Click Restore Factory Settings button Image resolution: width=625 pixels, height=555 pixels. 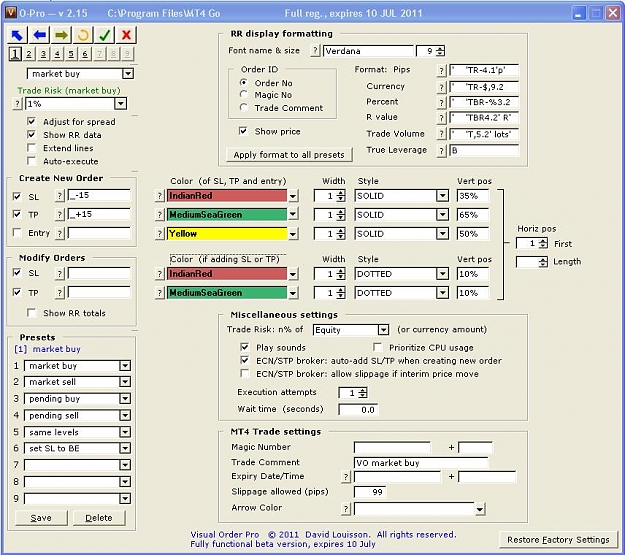pos(558,540)
